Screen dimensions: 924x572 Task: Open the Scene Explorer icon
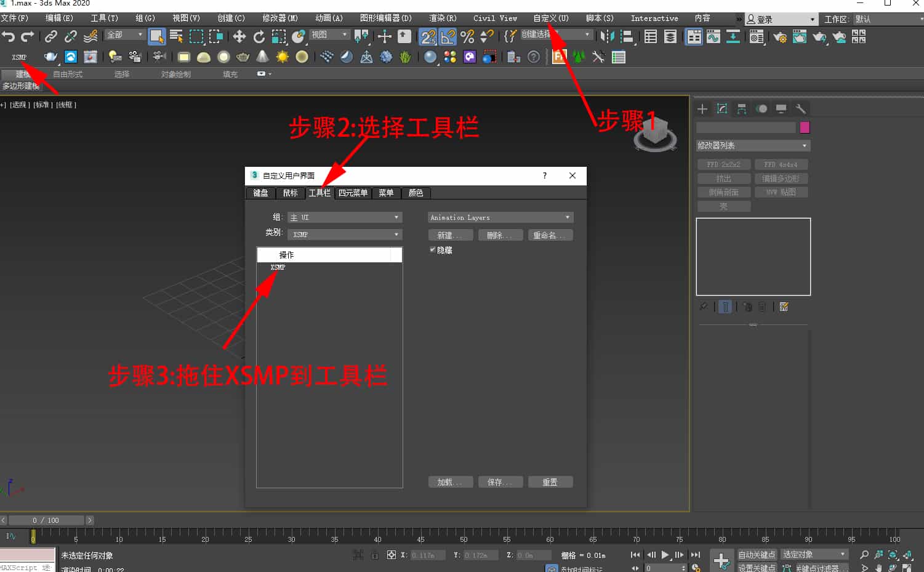pyautogui.click(x=651, y=37)
